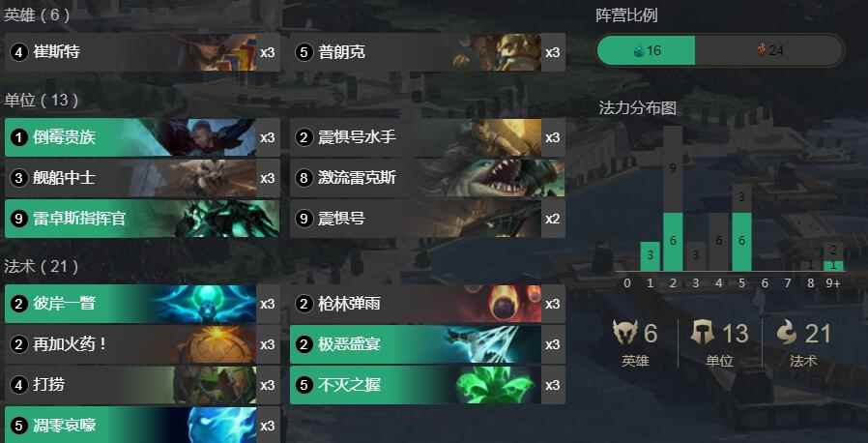Click the 雷卓斯指挥官 card entry
The width and height of the screenshot is (868, 443).
pyautogui.click(x=142, y=219)
